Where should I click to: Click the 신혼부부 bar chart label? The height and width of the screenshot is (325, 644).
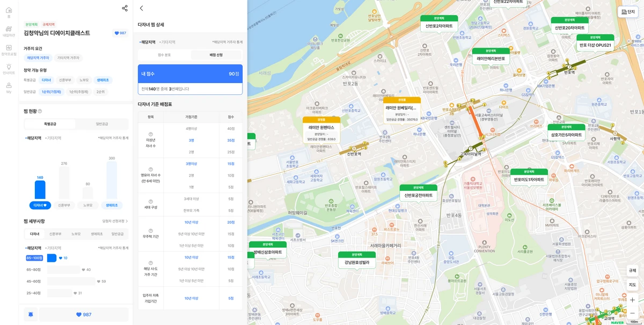[x=64, y=205]
